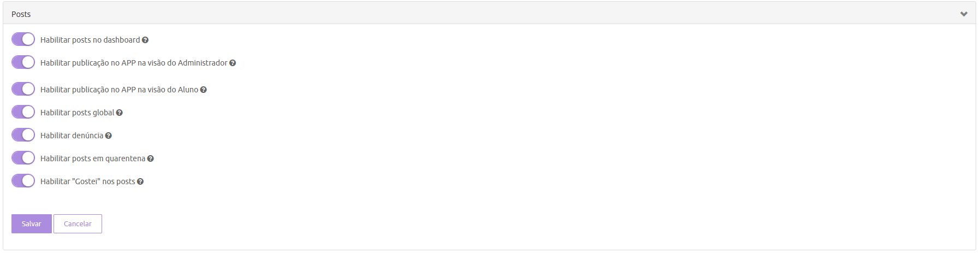The width and height of the screenshot is (980, 253).
Task: Click the Posts panel header title
Action: (x=21, y=14)
